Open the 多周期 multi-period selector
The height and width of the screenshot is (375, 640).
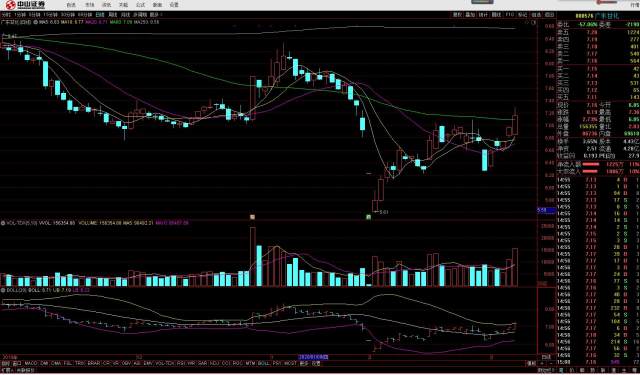(x=140, y=15)
